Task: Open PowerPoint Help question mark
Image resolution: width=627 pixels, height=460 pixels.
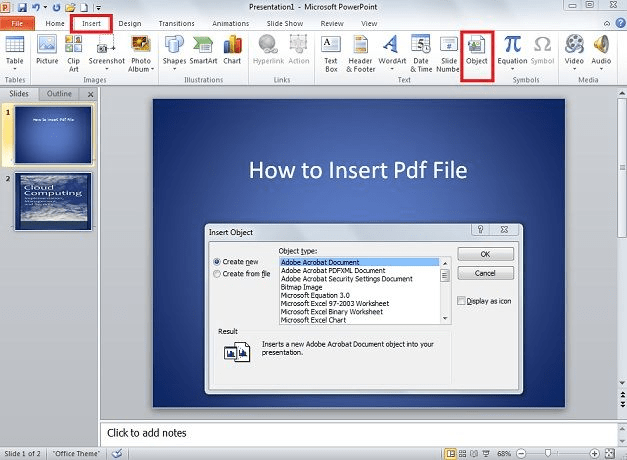Action: pos(620,23)
